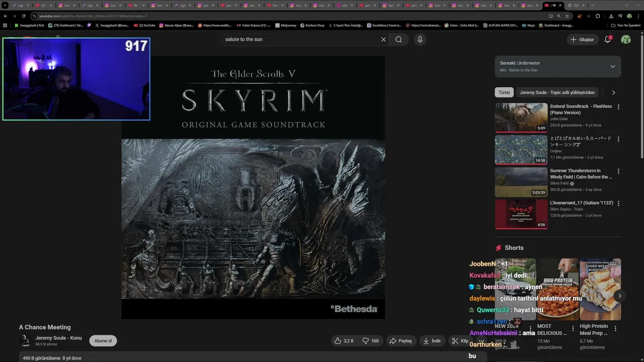Open Inbox - Zoho Mail bookmark
The image size is (644, 362).
coord(461,25)
